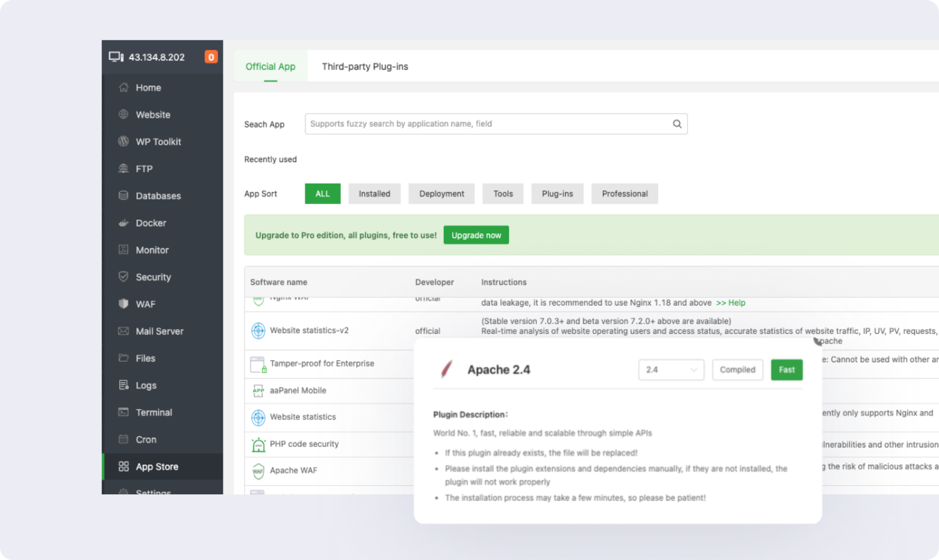This screenshot has width=939, height=560.
Task: Open Mail Server in the sidebar
Action: pos(162,331)
